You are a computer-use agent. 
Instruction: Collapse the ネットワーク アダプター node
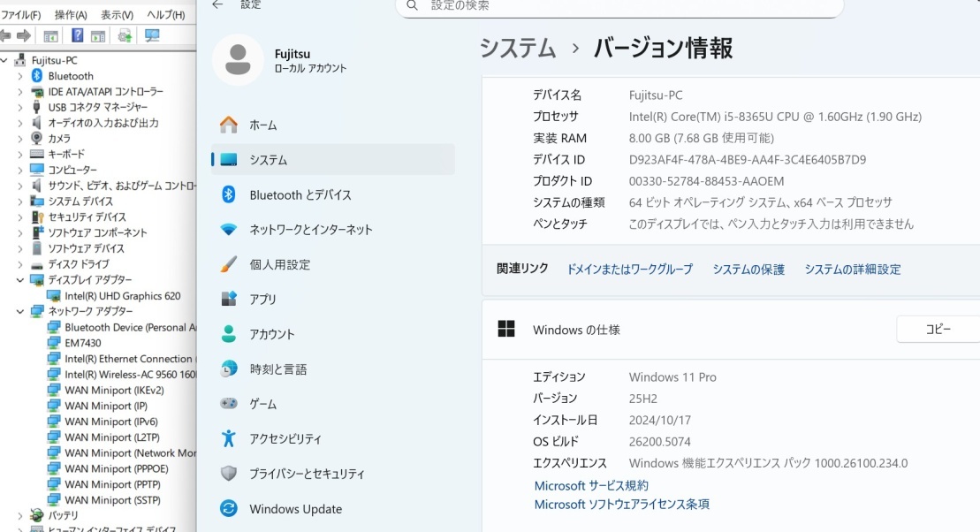(20, 312)
